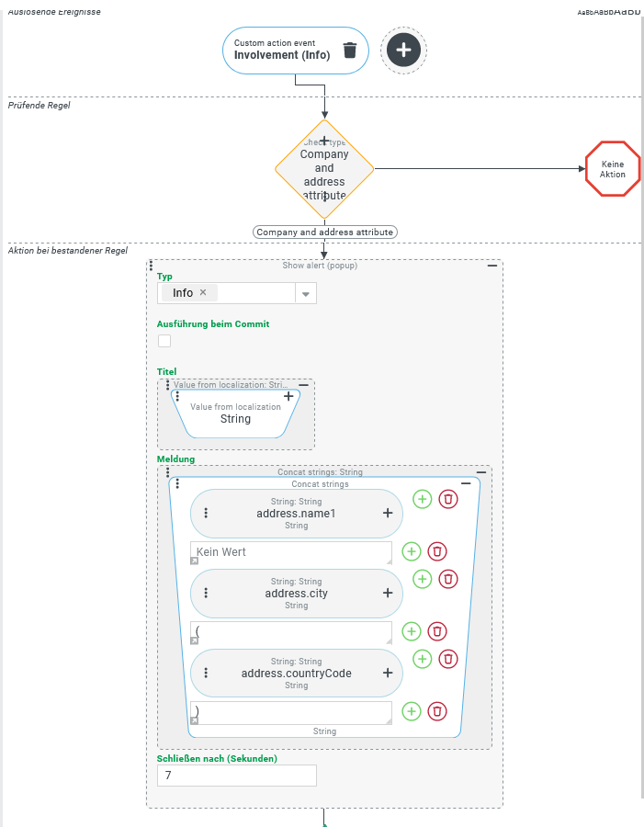Image resolution: width=644 pixels, height=827 pixels.
Task: Open the Typ dropdown arrow
Action: point(306,294)
